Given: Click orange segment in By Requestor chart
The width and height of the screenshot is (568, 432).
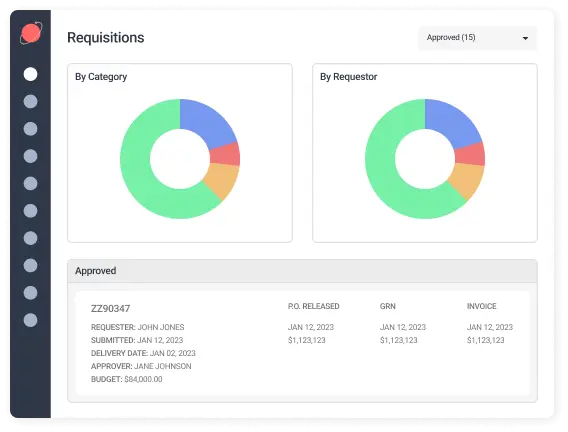Looking at the screenshot, I should [x=467, y=180].
